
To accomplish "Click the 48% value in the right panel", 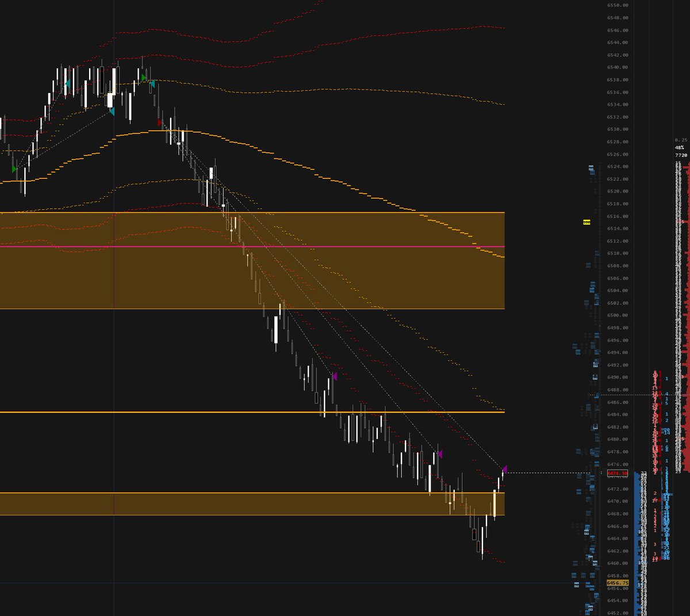I will [x=680, y=148].
